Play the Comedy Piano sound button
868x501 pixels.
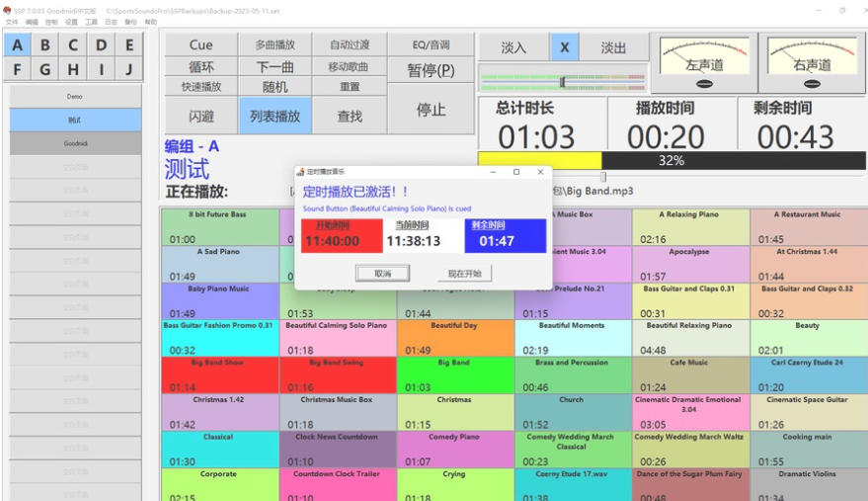[x=455, y=450]
